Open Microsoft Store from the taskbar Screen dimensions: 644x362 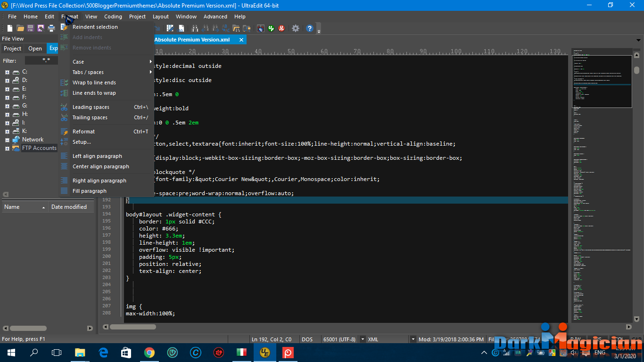(x=126, y=352)
